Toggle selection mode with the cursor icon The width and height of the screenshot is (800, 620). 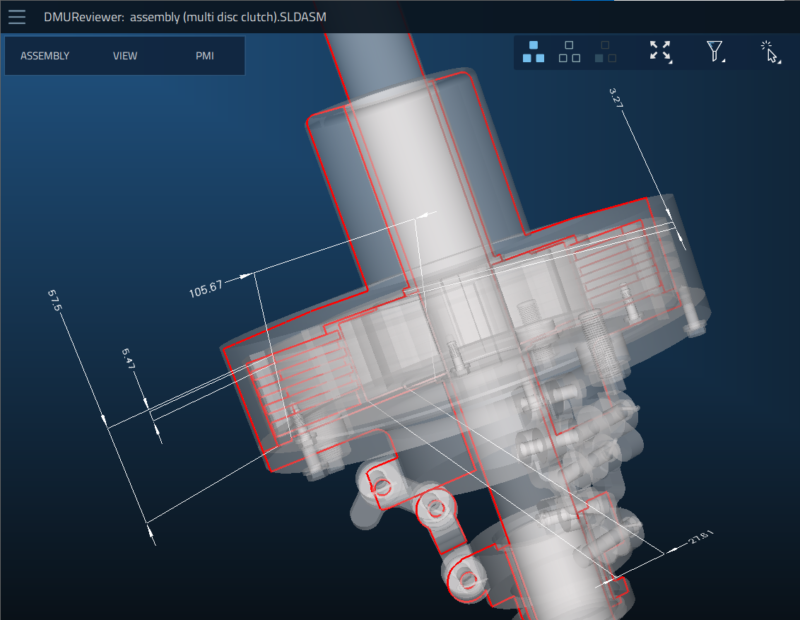768,52
